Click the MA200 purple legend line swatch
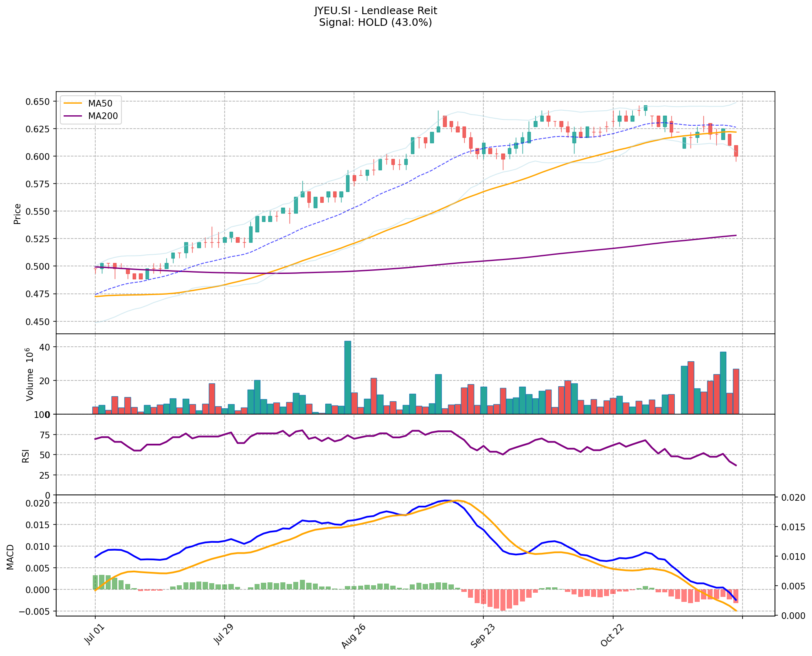The width and height of the screenshot is (812, 656). pyautogui.click(x=74, y=116)
